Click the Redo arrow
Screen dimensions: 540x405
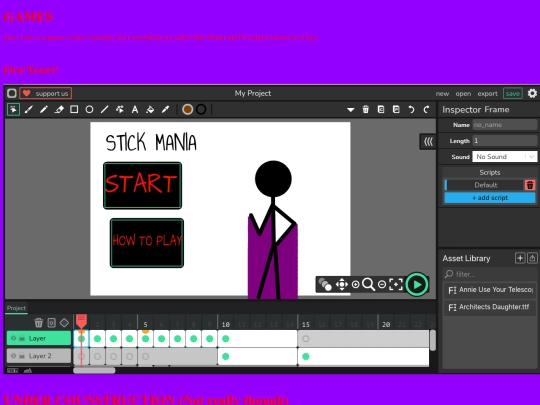(x=426, y=110)
